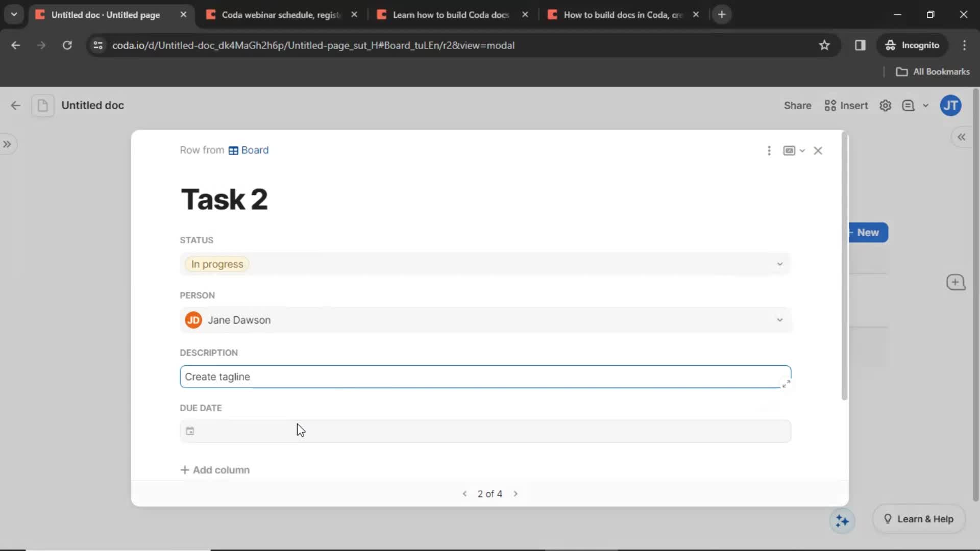This screenshot has height=551, width=980.
Task: Click the three-dot more options icon
Action: [x=769, y=150]
